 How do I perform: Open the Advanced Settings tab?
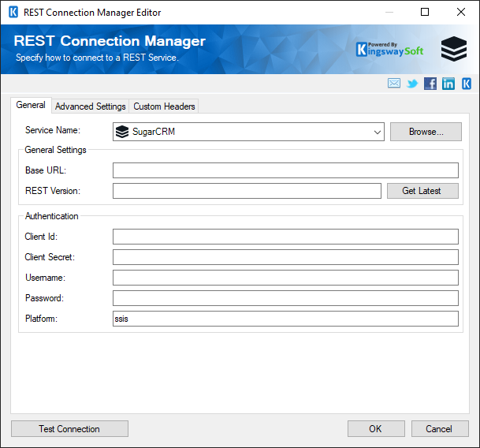click(91, 106)
